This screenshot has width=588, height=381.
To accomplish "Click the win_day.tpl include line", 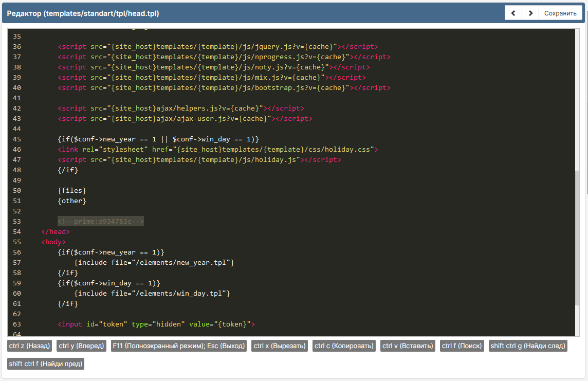I will tap(152, 293).
